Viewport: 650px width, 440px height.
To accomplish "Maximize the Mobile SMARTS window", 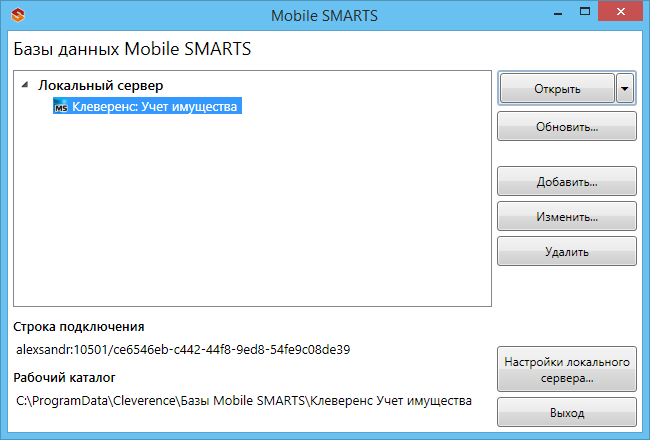I will click(x=585, y=12).
